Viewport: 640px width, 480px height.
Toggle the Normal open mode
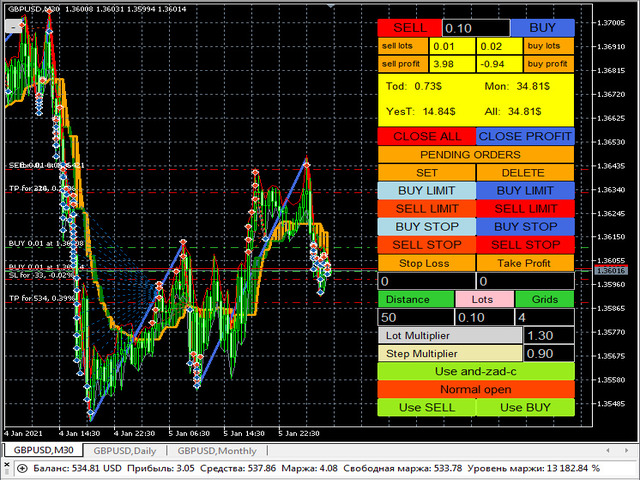tap(476, 389)
